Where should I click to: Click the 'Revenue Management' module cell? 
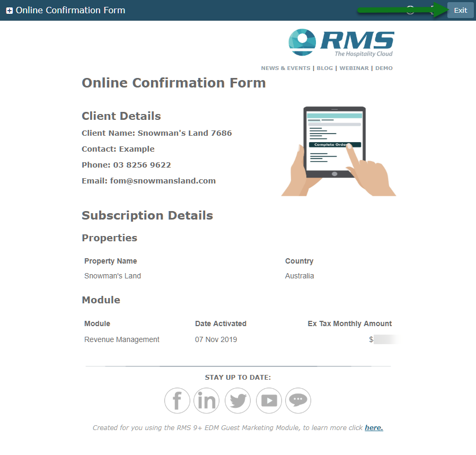pyautogui.click(x=122, y=339)
